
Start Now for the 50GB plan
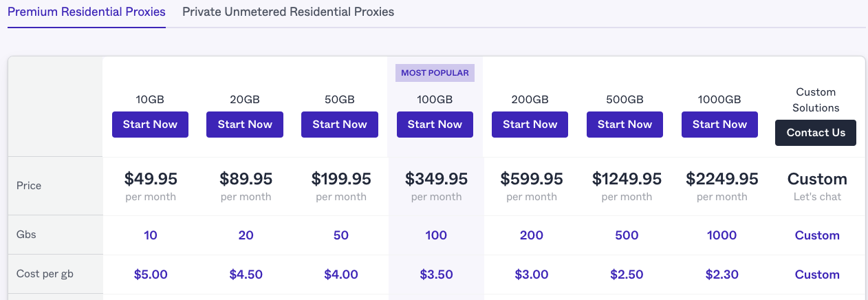340,125
